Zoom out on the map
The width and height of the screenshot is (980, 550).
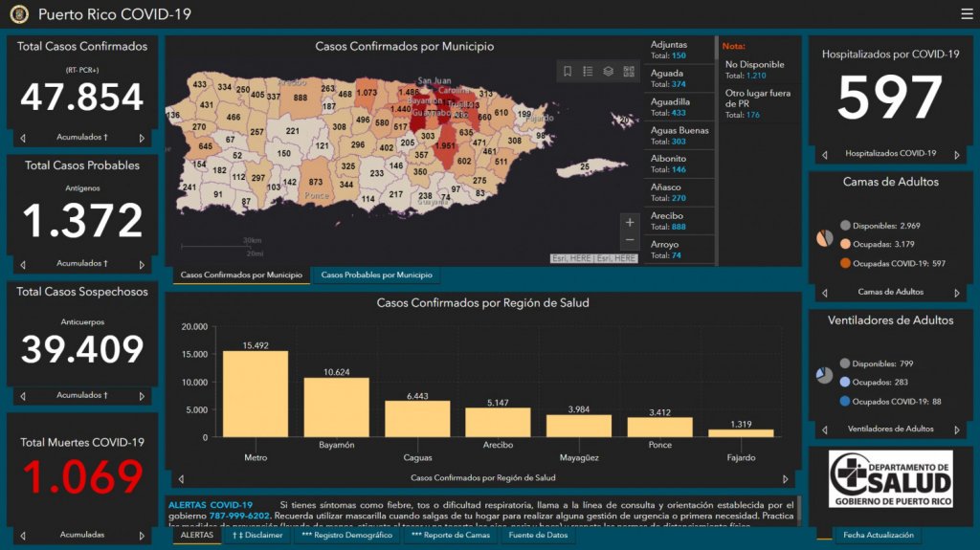click(629, 240)
